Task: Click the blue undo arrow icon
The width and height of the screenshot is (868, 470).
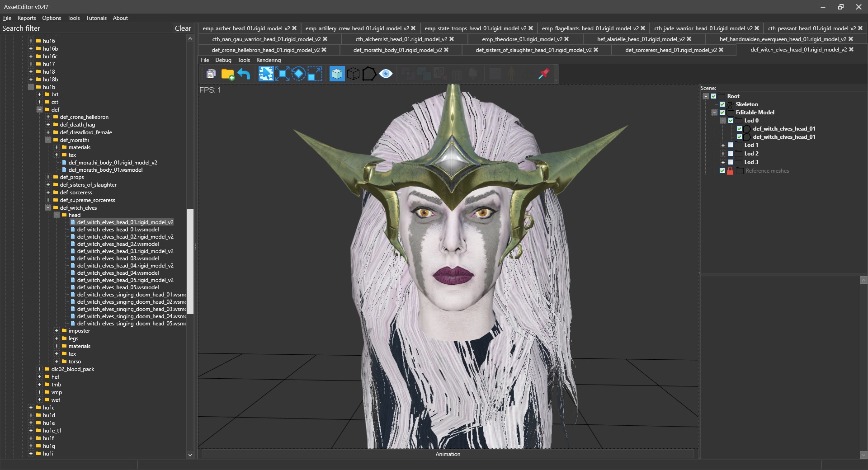Action: tap(244, 74)
